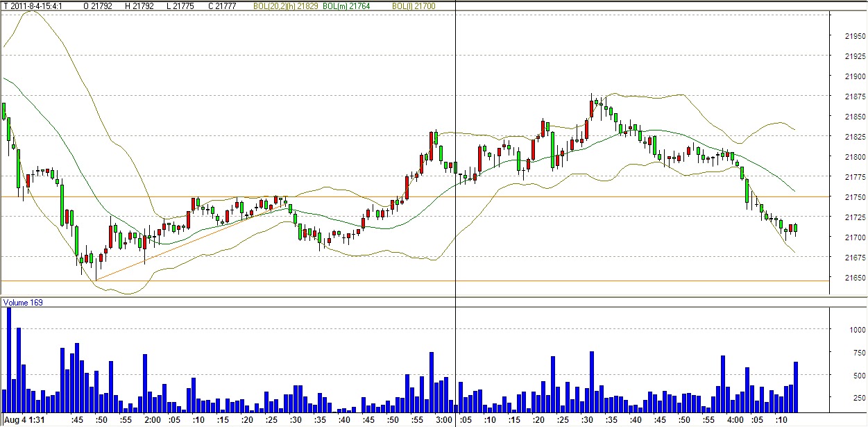Click the 21650 price axis label
The image size is (868, 427).
[855, 278]
